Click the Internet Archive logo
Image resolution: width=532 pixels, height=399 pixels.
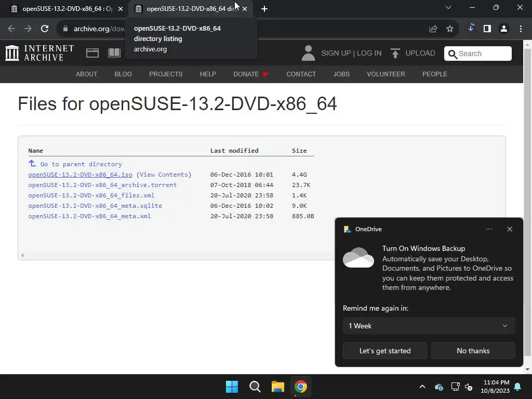pyautogui.click(x=39, y=54)
